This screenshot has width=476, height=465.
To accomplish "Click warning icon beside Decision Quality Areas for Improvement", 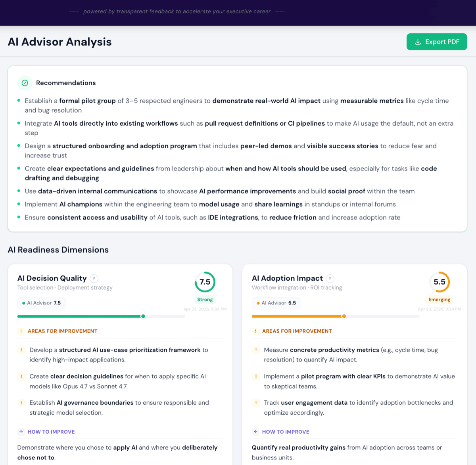I will point(21,331).
